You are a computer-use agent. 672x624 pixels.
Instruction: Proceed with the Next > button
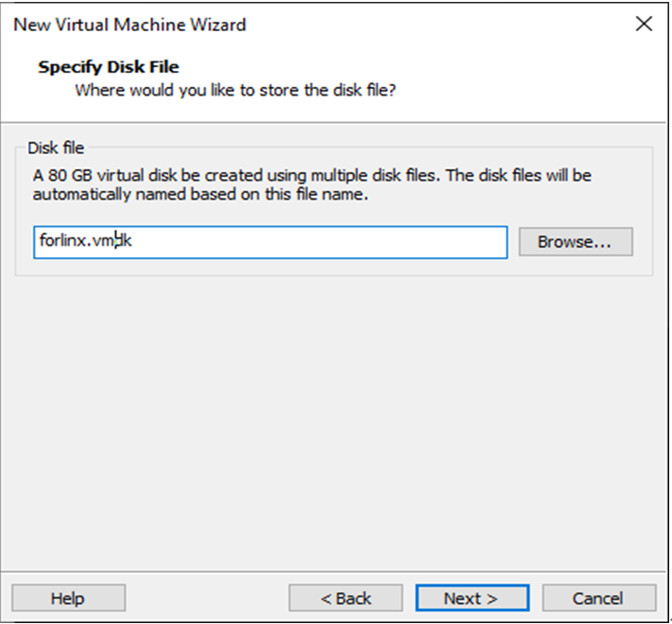tap(471, 598)
